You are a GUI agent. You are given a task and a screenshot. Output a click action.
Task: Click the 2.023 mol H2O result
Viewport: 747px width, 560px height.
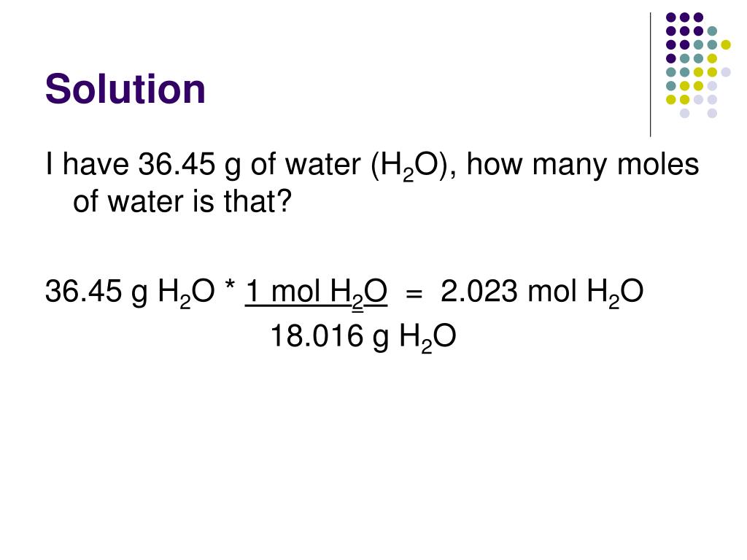point(542,292)
